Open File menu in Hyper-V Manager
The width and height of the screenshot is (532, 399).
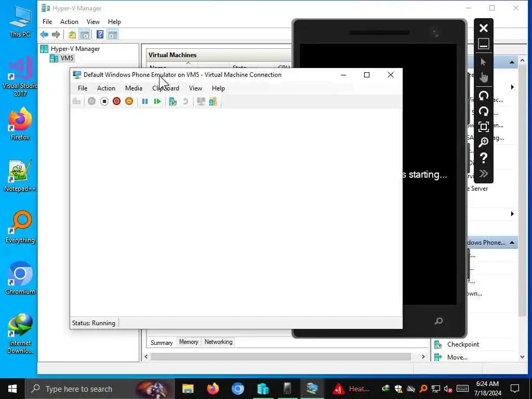[47, 22]
